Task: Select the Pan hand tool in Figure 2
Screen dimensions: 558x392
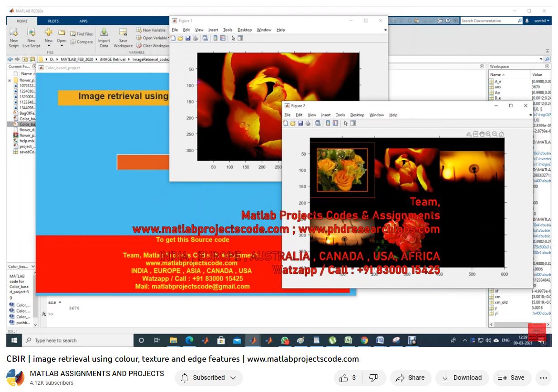Action: (x=482, y=134)
